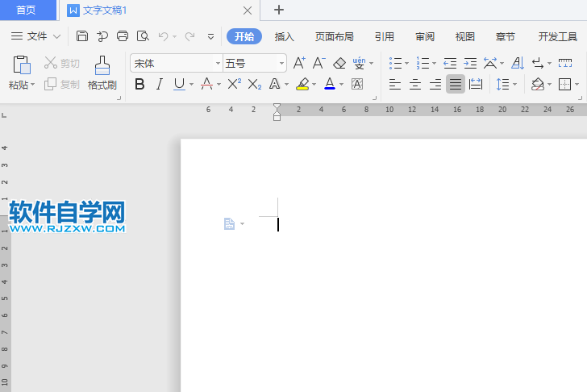Viewport: 587px width, 392px height.
Task: Open highlight color dropdown arrow
Action: (314, 84)
